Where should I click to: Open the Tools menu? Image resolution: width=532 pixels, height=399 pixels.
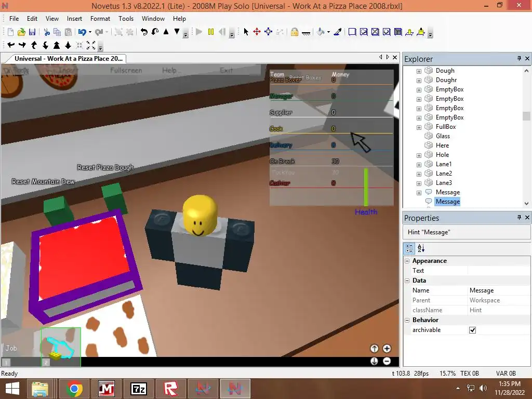coord(126,19)
